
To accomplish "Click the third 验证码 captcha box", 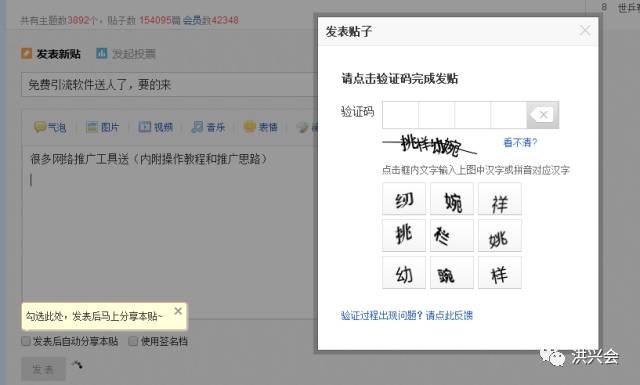I will click(x=472, y=115).
